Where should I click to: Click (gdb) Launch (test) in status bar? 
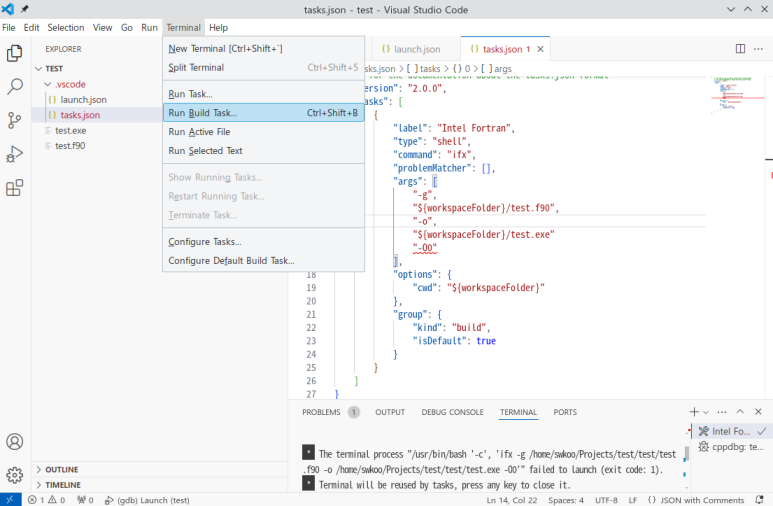[x=147, y=500]
